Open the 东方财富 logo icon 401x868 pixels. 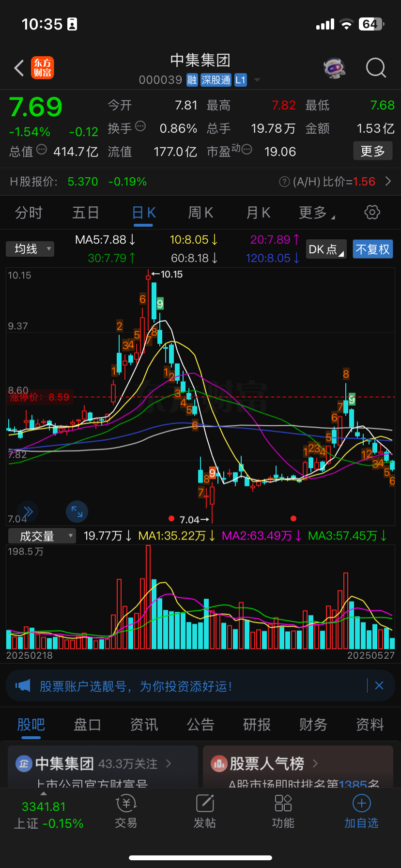click(43, 68)
